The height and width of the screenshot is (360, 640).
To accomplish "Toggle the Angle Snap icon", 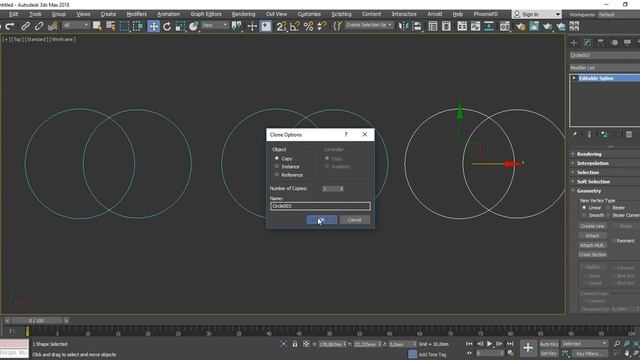I will [295, 27].
